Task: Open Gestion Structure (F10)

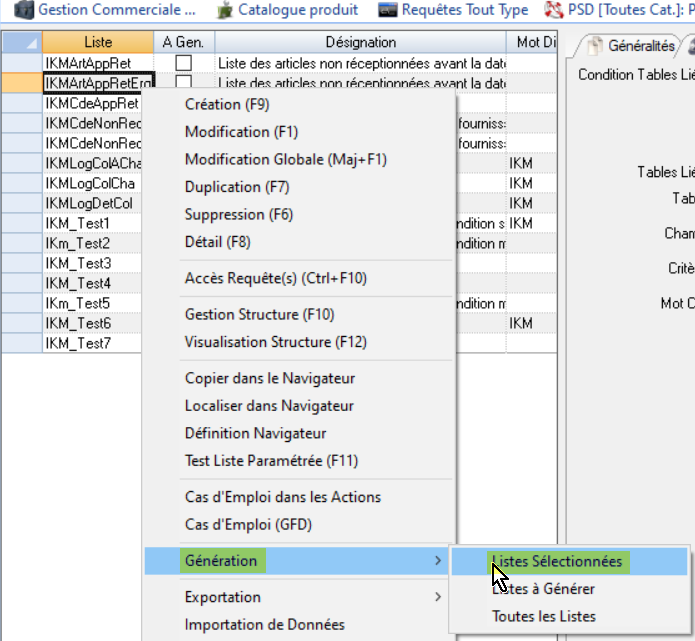Action: pyautogui.click(x=259, y=315)
